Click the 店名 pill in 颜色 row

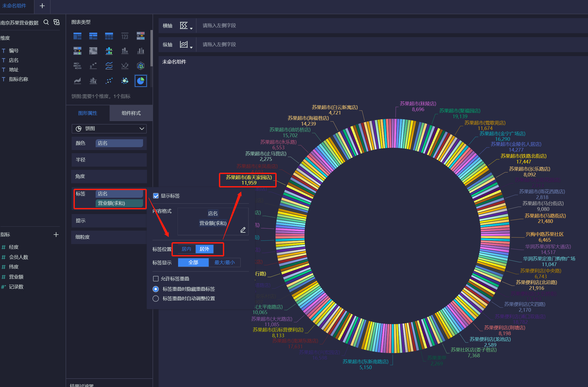coord(119,143)
